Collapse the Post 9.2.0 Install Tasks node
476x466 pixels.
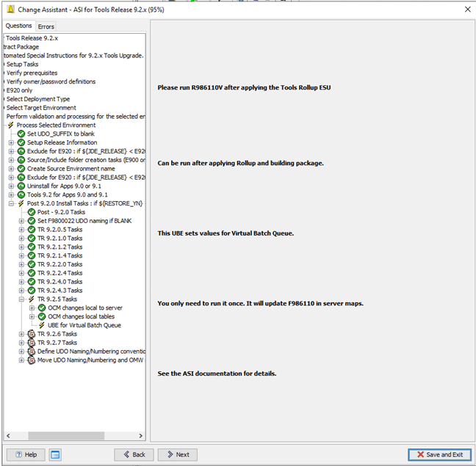point(11,203)
